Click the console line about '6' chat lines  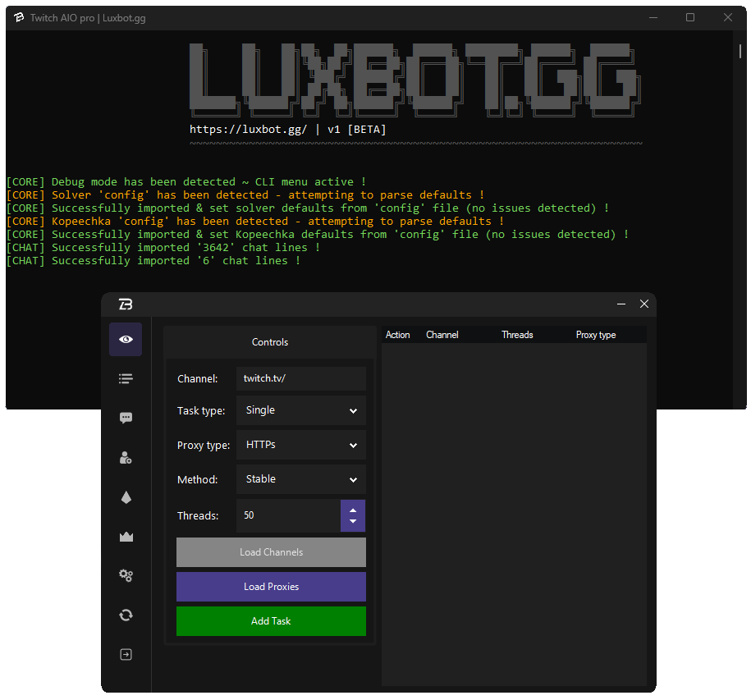pyautogui.click(x=153, y=261)
